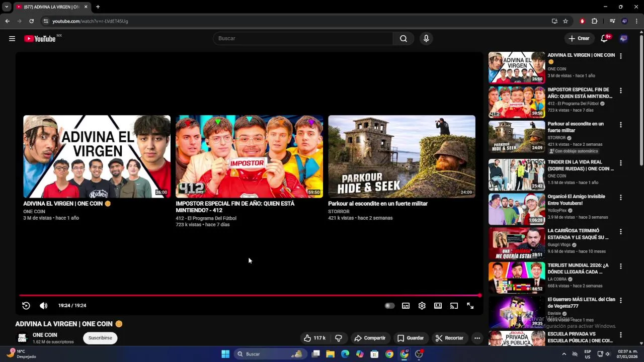The height and width of the screenshot is (362, 644).
Task: Open options for LA CARIÑOSA TERMINÓ video
Action: pos(620,232)
